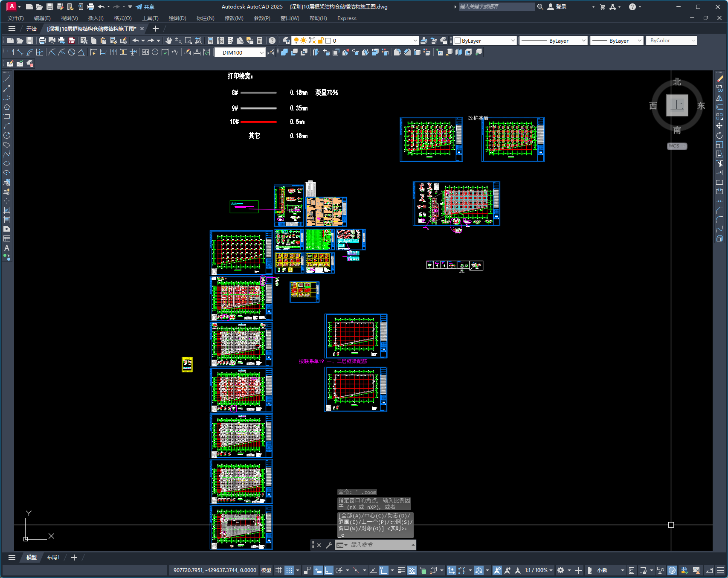
Task: Click the Zoom Window toolbar icon
Action: coord(189,41)
